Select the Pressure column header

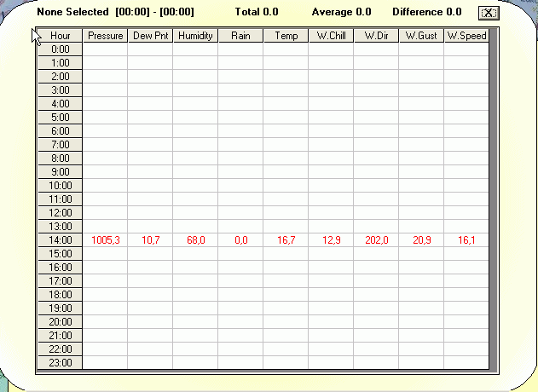[x=105, y=36]
